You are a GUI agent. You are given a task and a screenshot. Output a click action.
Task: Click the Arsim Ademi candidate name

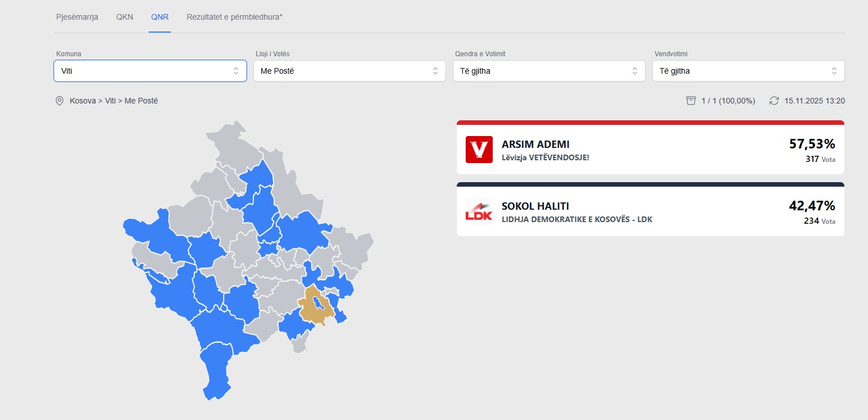point(535,144)
